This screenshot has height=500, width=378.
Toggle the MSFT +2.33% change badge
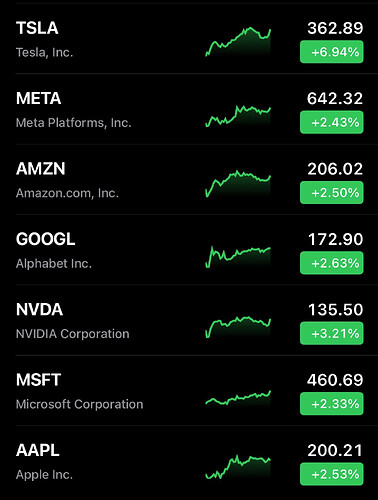coord(332,404)
